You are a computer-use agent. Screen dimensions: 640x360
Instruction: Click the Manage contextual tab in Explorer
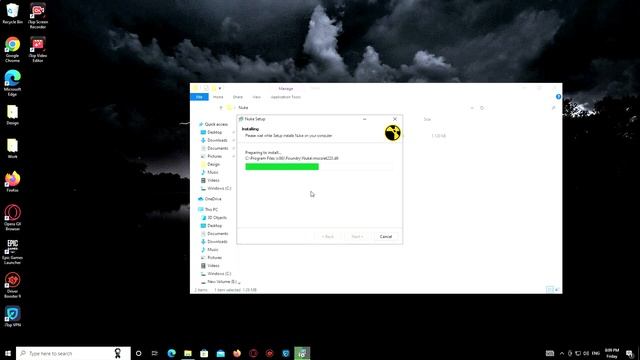click(x=286, y=89)
